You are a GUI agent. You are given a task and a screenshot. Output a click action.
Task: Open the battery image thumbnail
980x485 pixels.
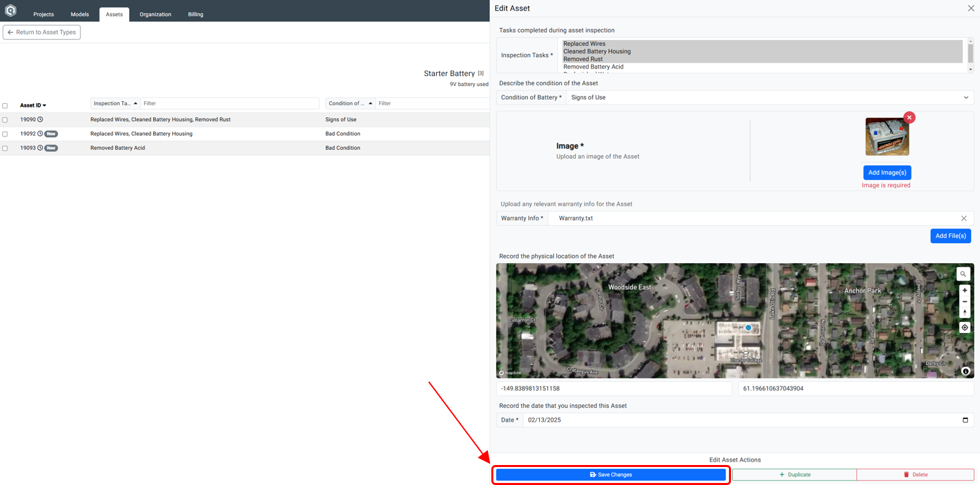pyautogui.click(x=887, y=137)
